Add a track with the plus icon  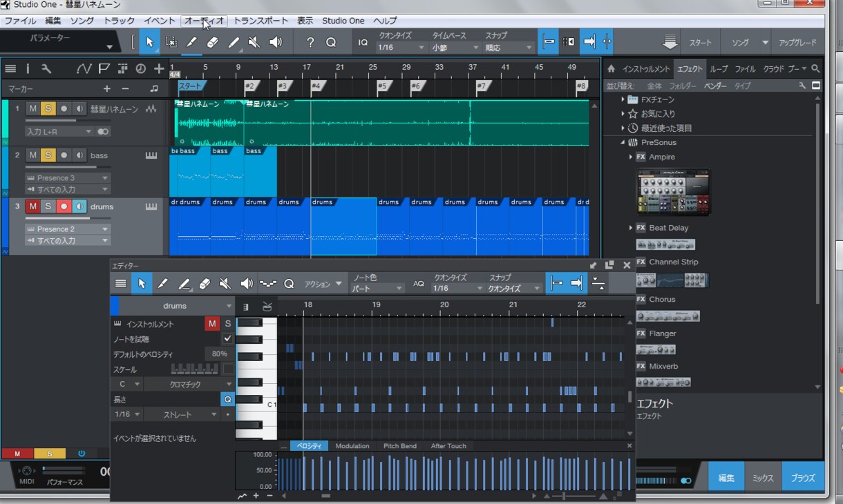[159, 68]
